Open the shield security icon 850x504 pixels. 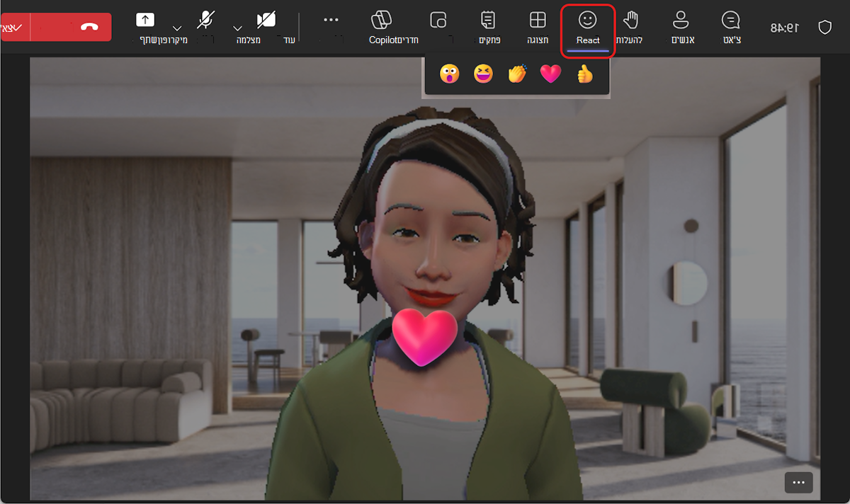pyautogui.click(x=824, y=28)
